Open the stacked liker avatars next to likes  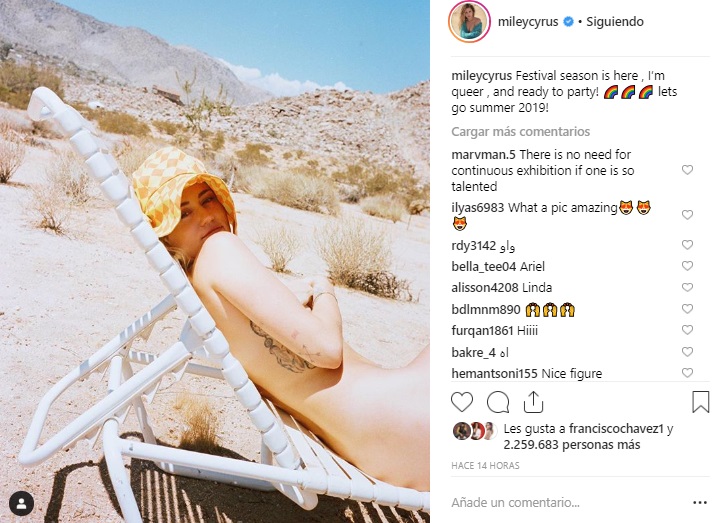pyautogui.click(x=475, y=431)
